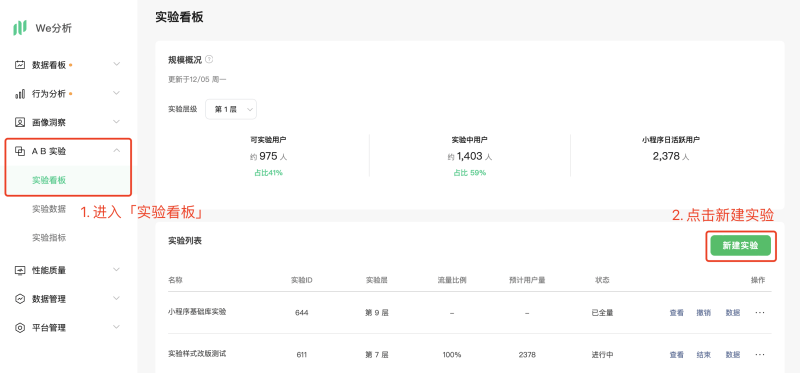The width and height of the screenshot is (800, 373).
Task: Click the 2,378 人 daily active value
Action: coord(670,157)
